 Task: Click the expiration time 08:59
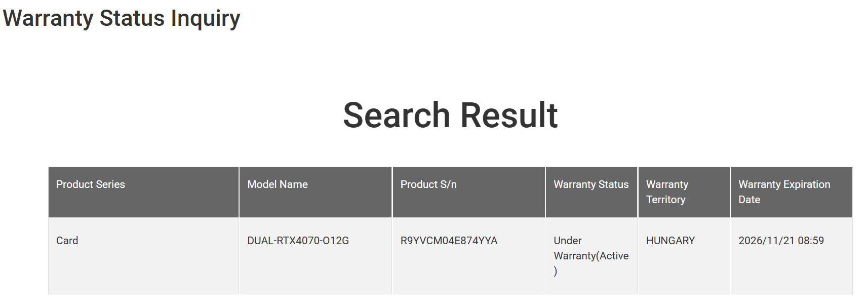pyautogui.click(x=811, y=241)
